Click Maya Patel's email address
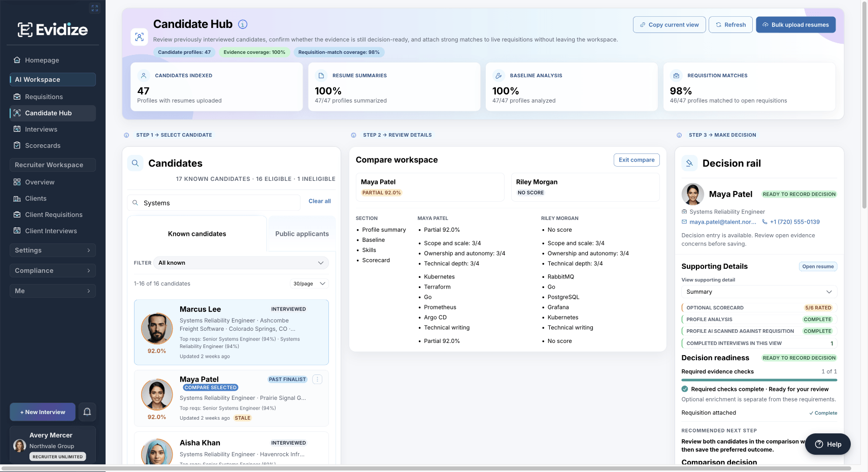Image resolution: width=868 pixels, height=472 pixels. point(723,222)
